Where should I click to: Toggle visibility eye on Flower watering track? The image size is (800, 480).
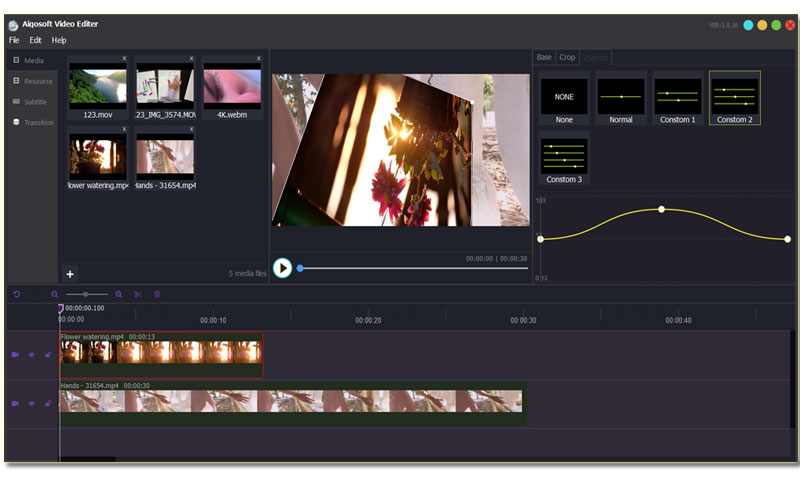click(31, 355)
